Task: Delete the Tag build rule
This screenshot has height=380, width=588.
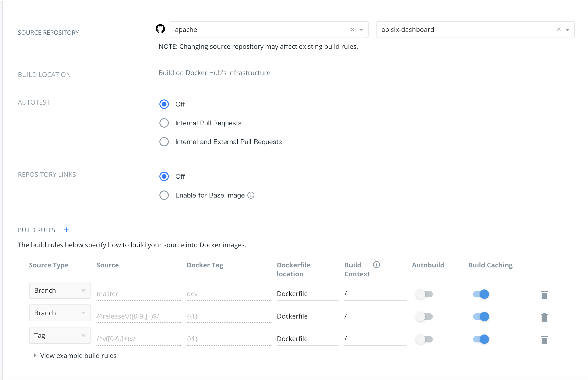Action: (544, 340)
